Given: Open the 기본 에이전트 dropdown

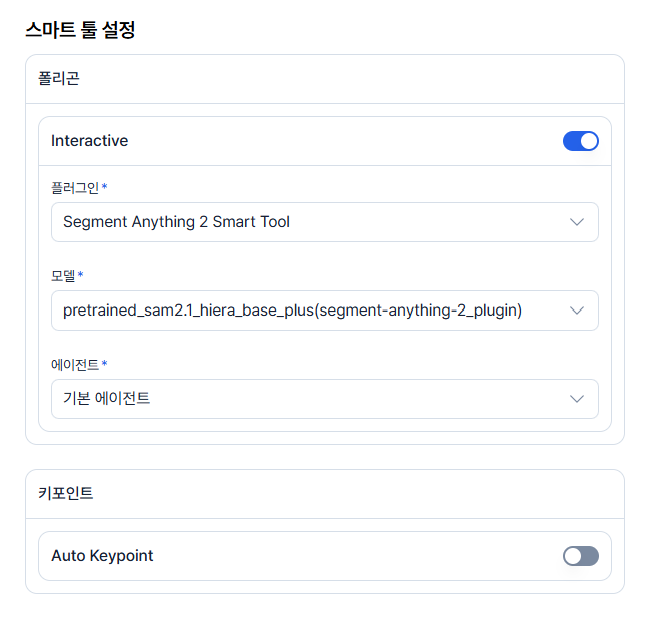Looking at the screenshot, I should 325,399.
